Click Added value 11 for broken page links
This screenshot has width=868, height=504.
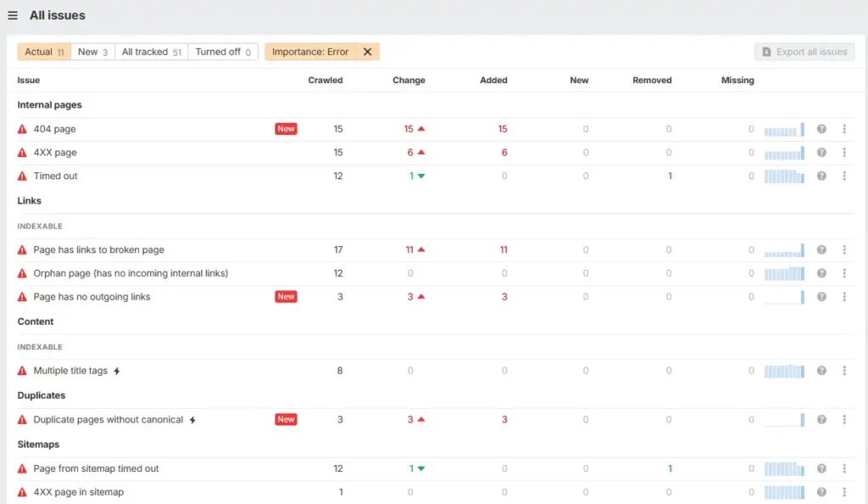[504, 249]
